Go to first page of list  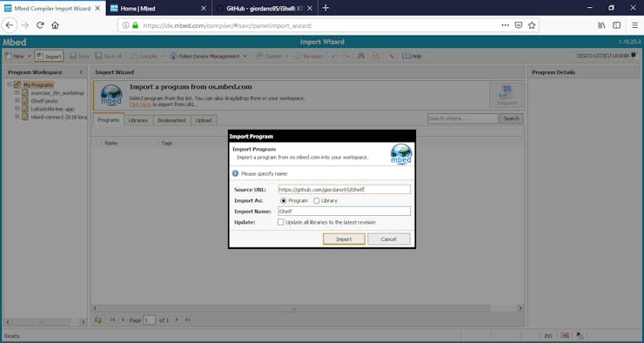(112, 319)
